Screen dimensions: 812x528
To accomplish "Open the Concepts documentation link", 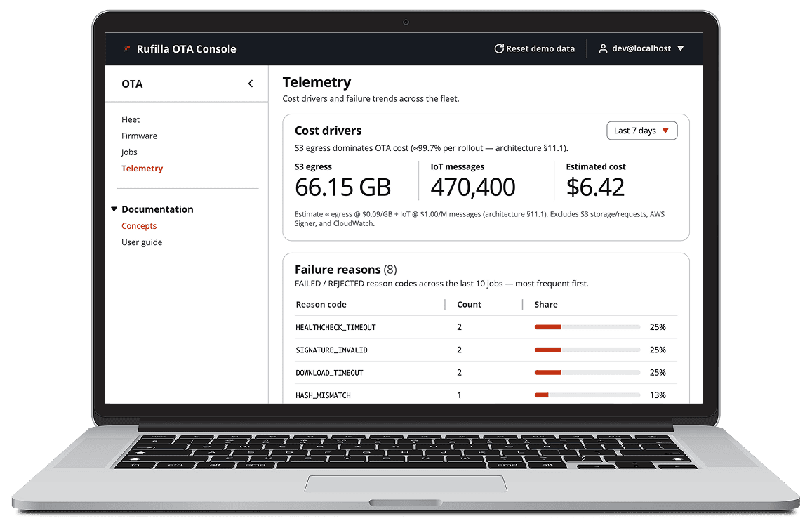I will coord(139,226).
